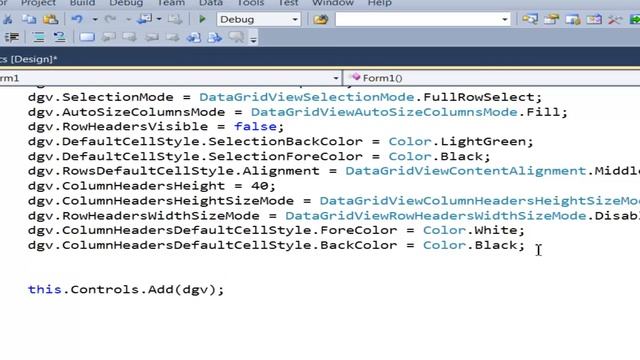Click the DataGridViewAutoSizeColumnsMode type name

click(384, 112)
